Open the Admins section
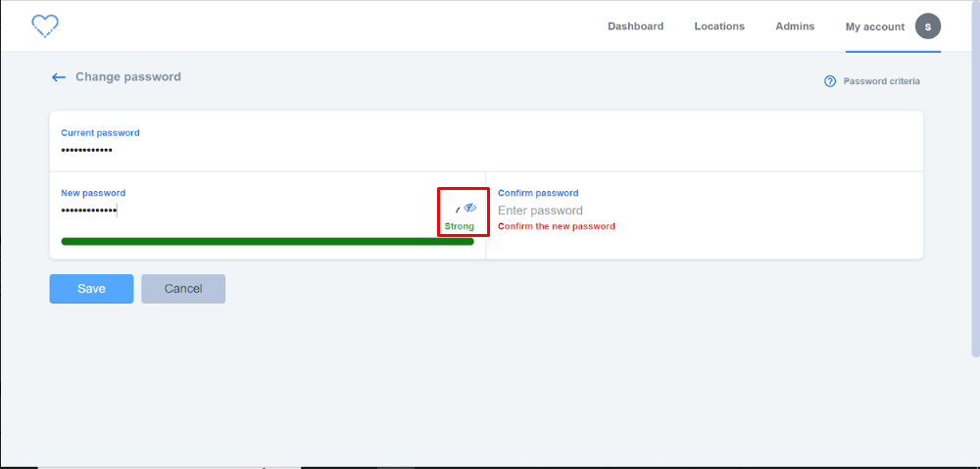 pos(795,26)
